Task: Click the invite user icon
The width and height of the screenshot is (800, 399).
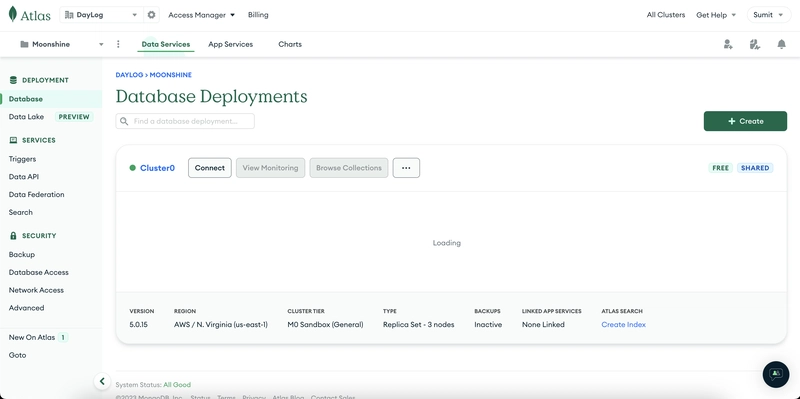Action: pyautogui.click(x=728, y=44)
